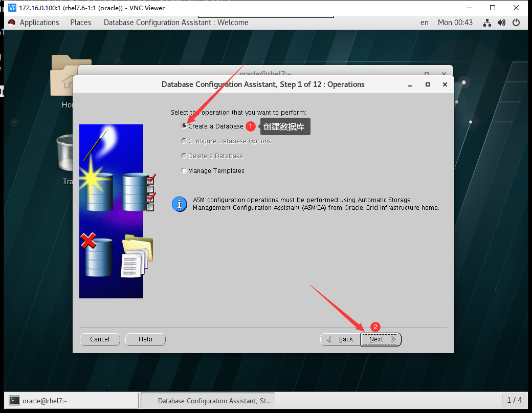The width and height of the screenshot is (532, 413).
Task: Click the Cancel button
Action: coord(100,339)
